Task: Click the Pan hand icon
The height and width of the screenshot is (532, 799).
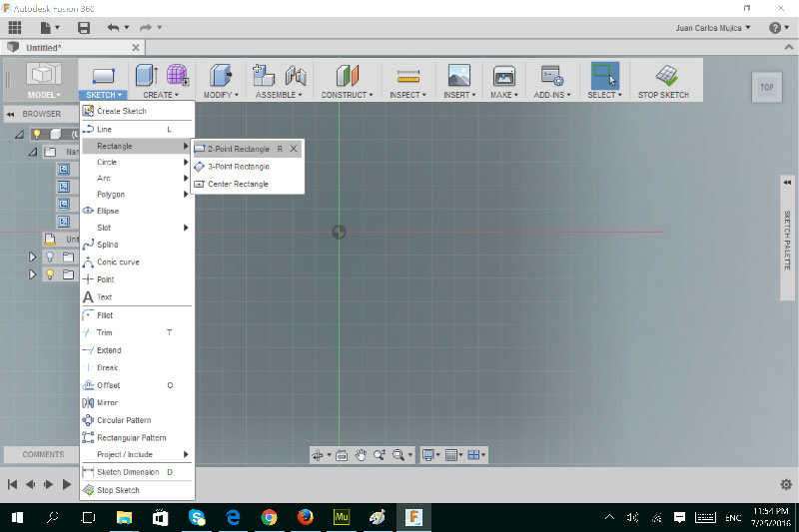Action: click(361, 455)
